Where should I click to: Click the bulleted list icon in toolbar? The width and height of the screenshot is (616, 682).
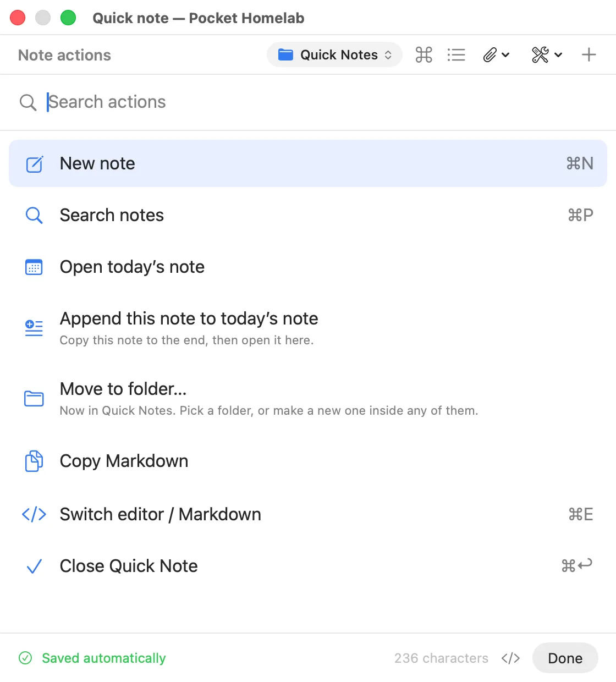[x=456, y=55]
